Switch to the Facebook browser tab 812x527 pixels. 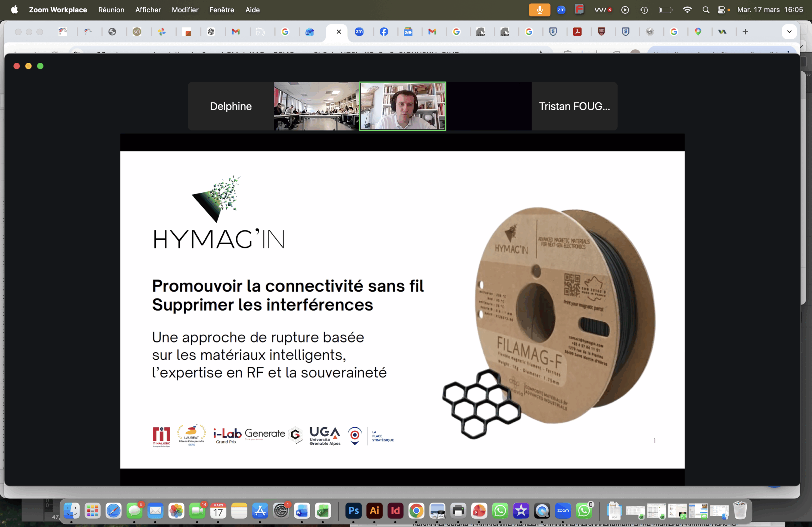pyautogui.click(x=384, y=32)
